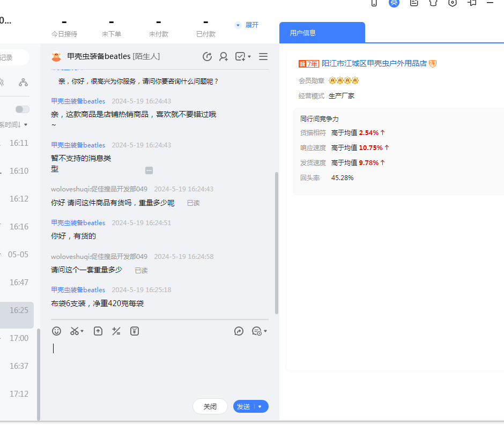Click the add contact icon in chat header
Viewport: 504px width, 431px height.
[x=224, y=57]
